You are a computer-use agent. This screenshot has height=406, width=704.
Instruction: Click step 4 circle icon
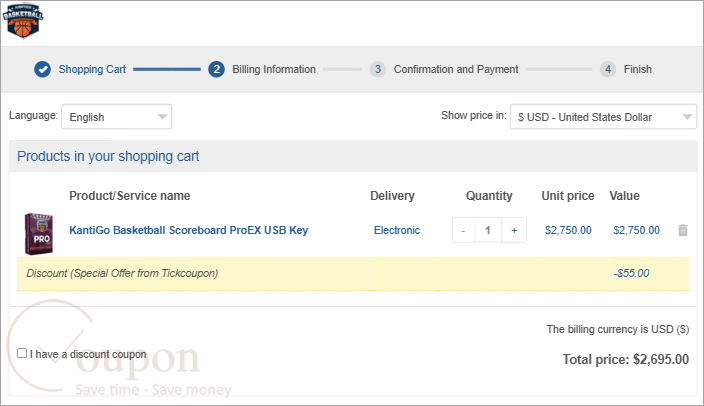[608, 69]
